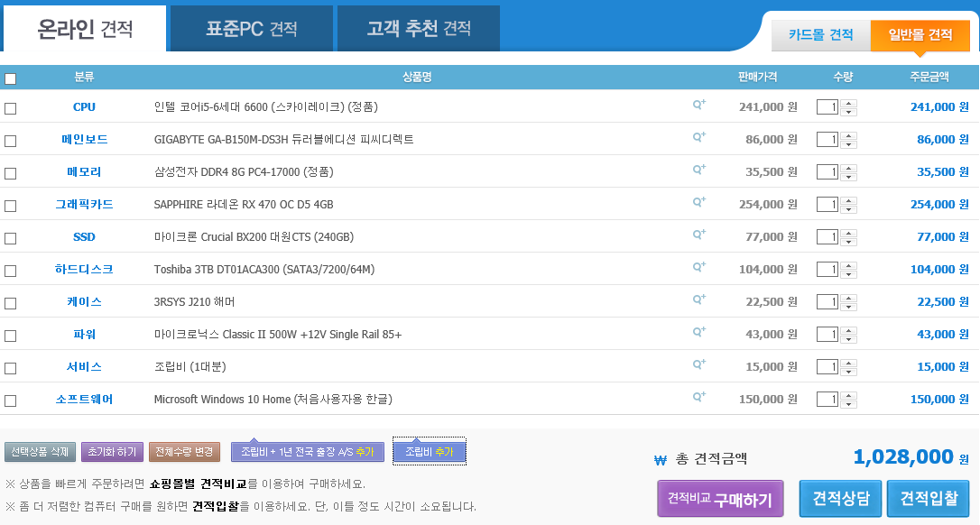Click the magnifier icon in the 하드디스크 row
980x525 pixels.
click(x=698, y=268)
